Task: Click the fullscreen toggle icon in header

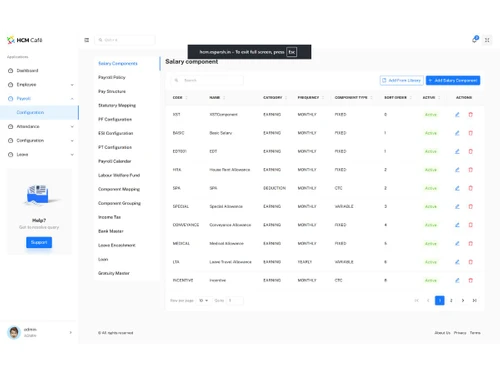Action: point(487,40)
